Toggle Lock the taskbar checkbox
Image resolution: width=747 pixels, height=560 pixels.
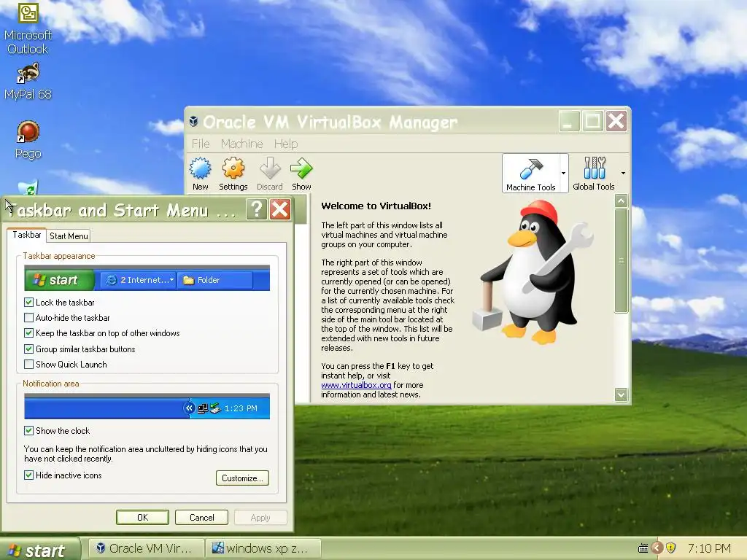[28, 303]
